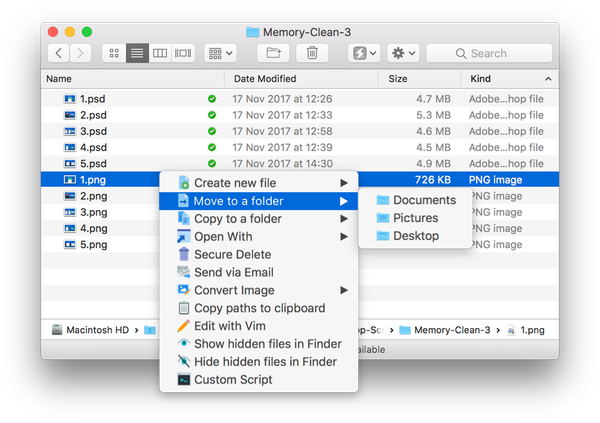Click the Memory-Clean-3 title folder icon

point(253,32)
